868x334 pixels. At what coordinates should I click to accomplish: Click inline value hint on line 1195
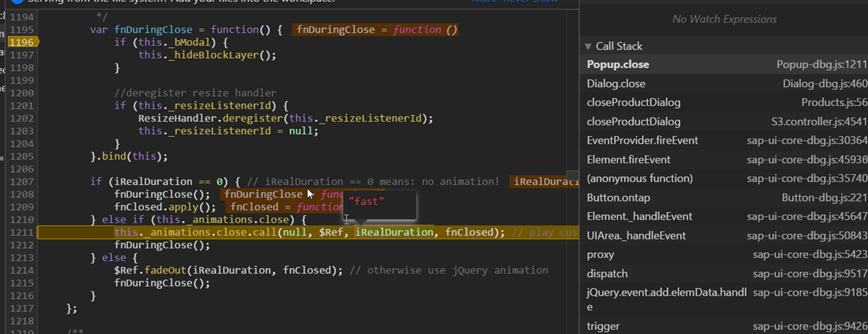click(x=376, y=29)
